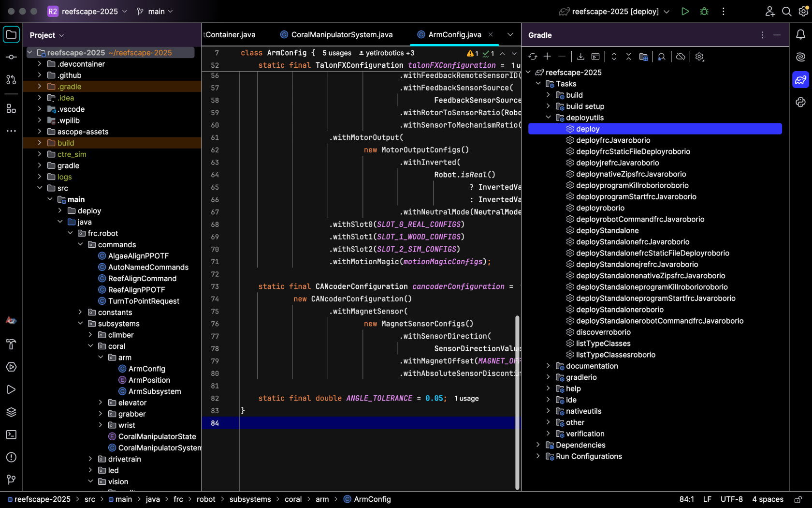
Task: Hide the Gradle tool window
Action: point(777,35)
